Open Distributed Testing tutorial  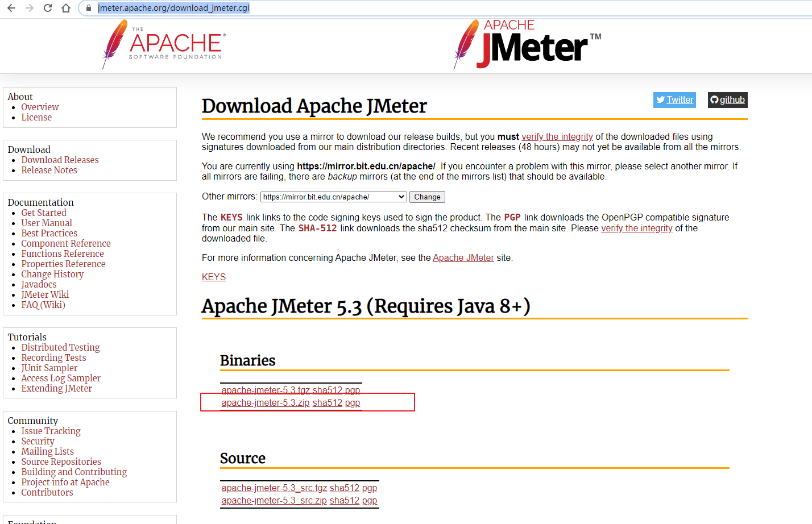[60, 347]
